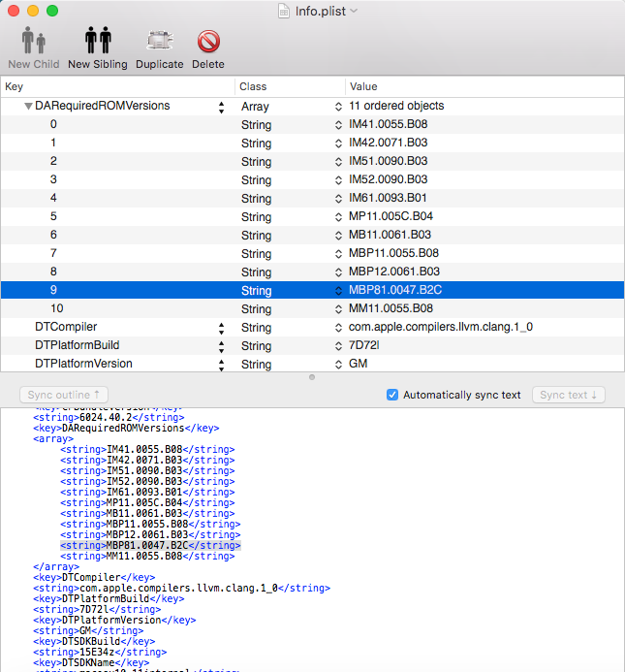Select value IM61.0093.B01 in outline
The width and height of the screenshot is (625, 672).
[388, 198]
